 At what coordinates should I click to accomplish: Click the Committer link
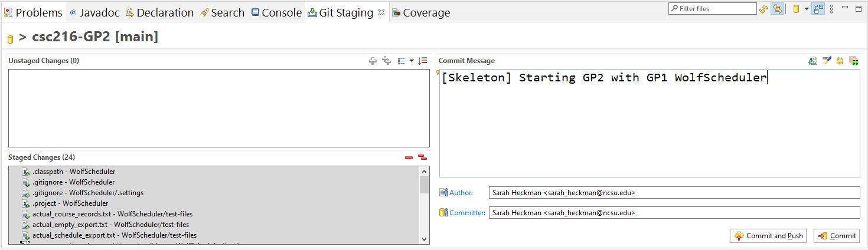468,213
